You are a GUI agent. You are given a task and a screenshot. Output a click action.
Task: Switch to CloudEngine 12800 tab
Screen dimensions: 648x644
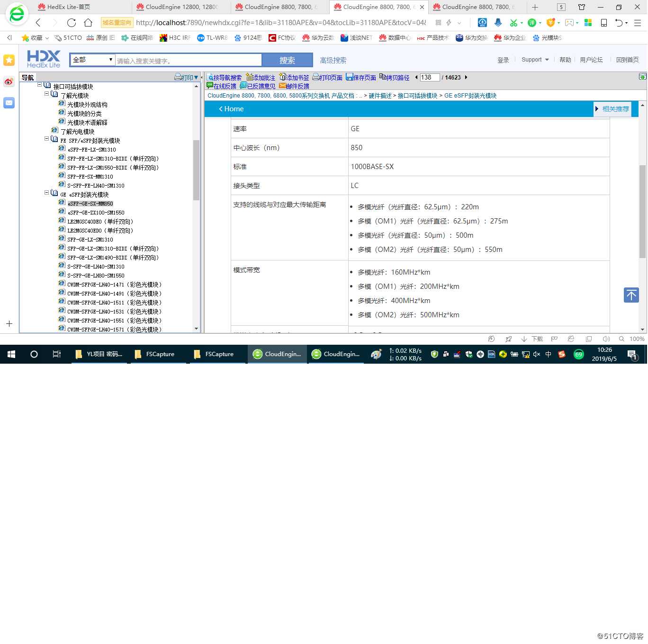[181, 7]
